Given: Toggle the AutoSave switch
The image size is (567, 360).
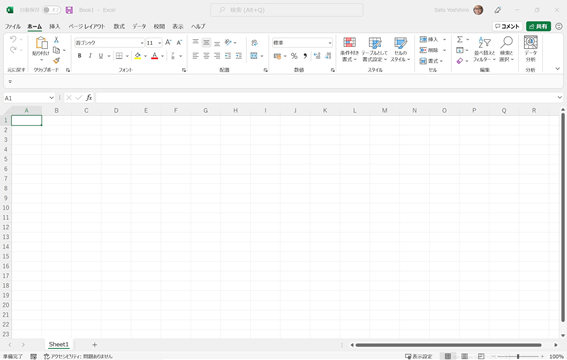Looking at the screenshot, I should click(51, 10).
